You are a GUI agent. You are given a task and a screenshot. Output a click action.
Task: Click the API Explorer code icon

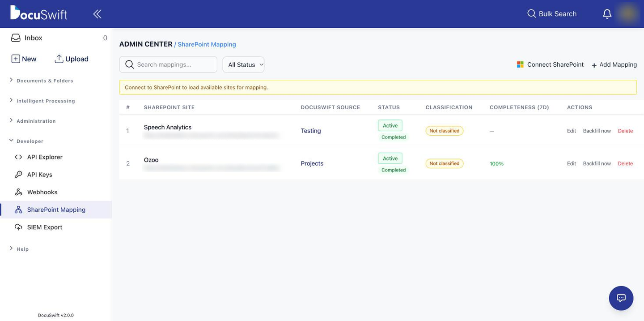[18, 157]
